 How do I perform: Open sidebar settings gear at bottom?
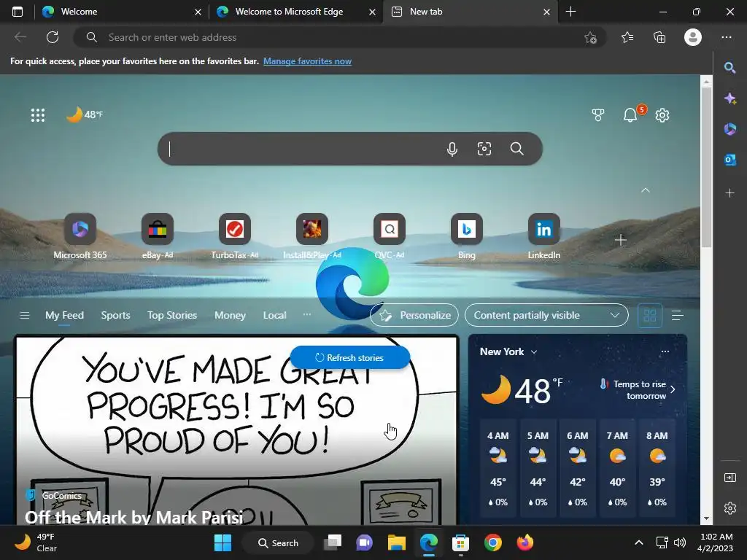coord(729,508)
